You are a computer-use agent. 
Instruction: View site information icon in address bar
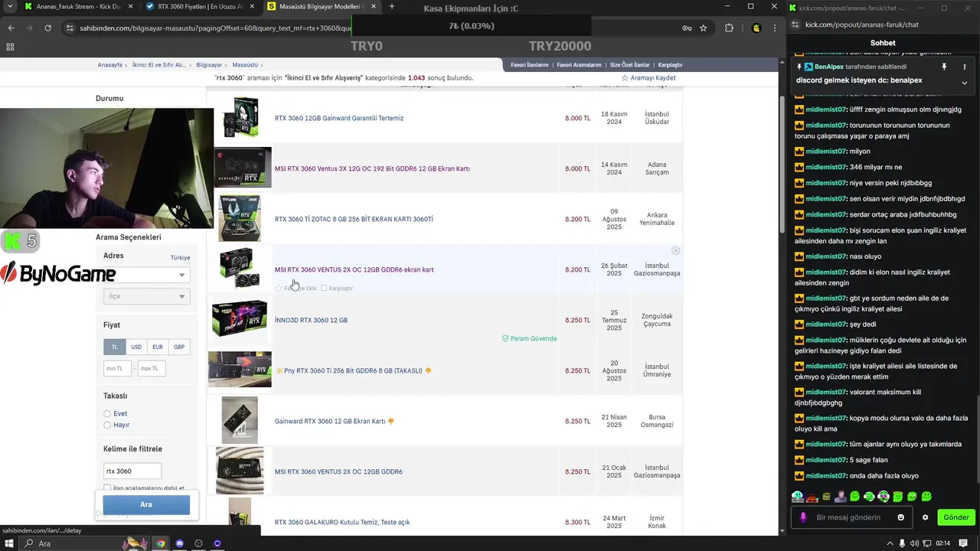click(x=70, y=28)
